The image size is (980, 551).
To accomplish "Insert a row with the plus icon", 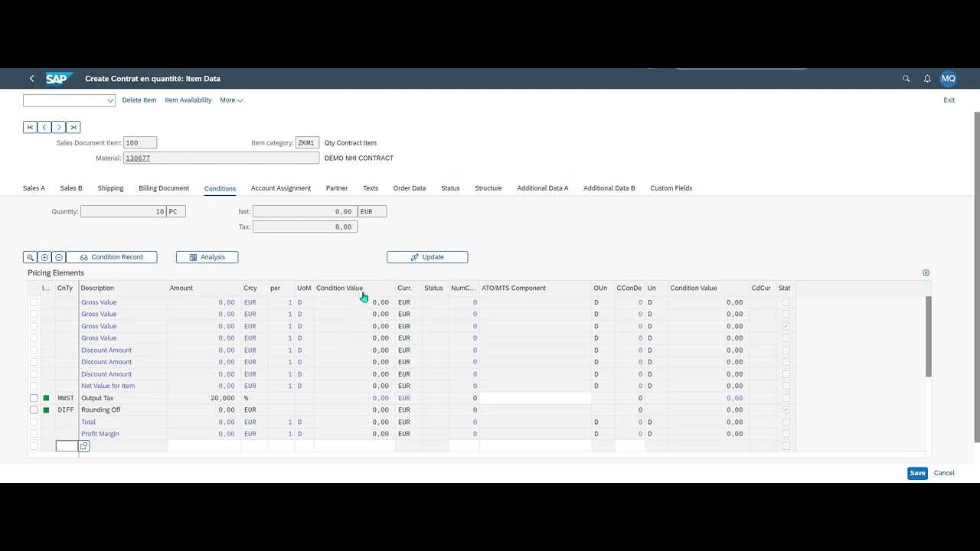I will pos(44,257).
